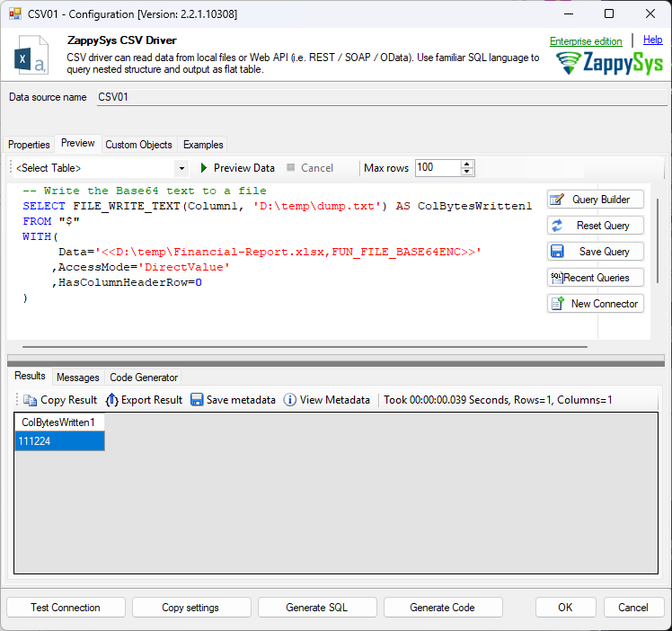Click the execution time status text

click(498, 400)
